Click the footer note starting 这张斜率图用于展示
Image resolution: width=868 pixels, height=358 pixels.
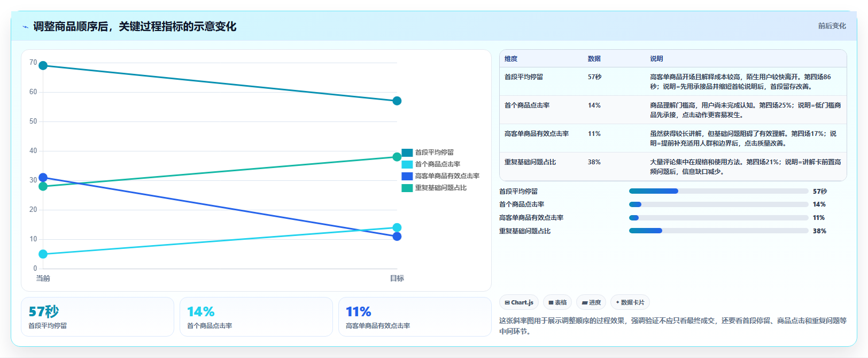tap(673, 326)
